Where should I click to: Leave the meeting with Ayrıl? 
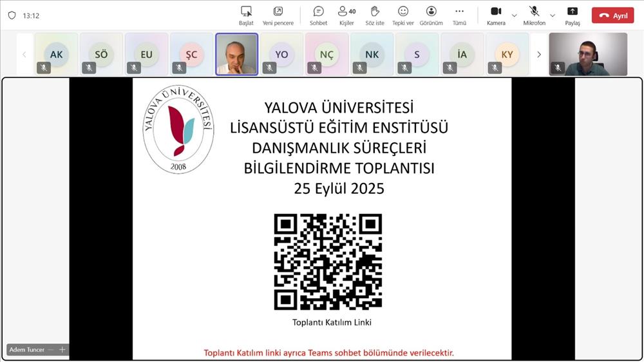612,15
